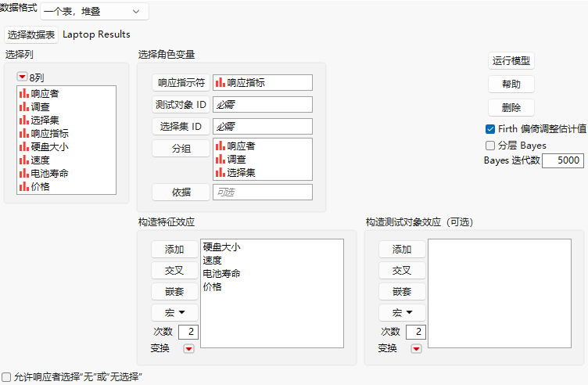Click the 选择集 ID required field

click(263, 127)
